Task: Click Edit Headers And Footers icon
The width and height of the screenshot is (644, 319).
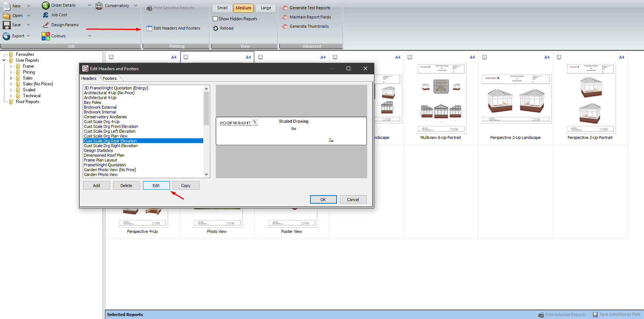Action: (x=149, y=28)
